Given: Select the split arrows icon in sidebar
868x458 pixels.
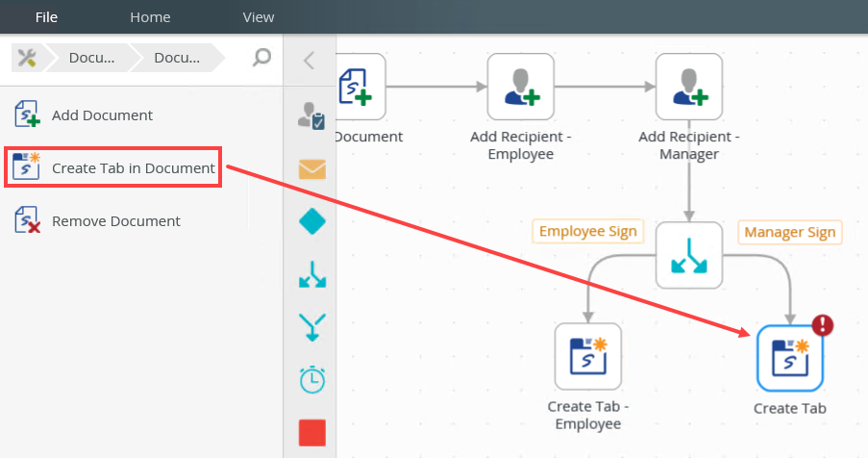Looking at the screenshot, I should [312, 274].
